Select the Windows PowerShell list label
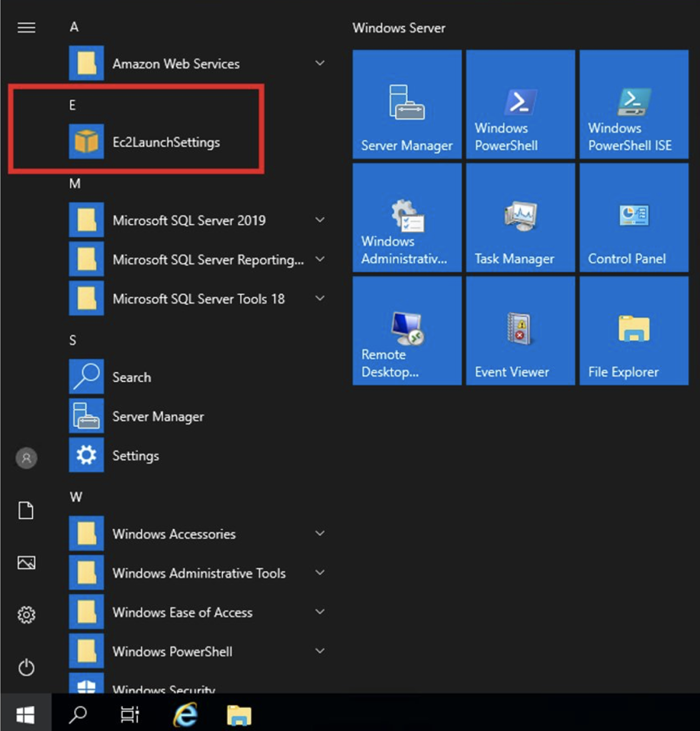The image size is (700, 731). tap(172, 651)
